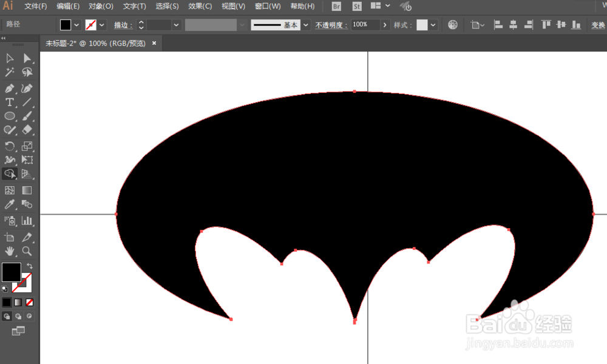
Task: Swap fill and stroke colors
Action: pos(30,266)
